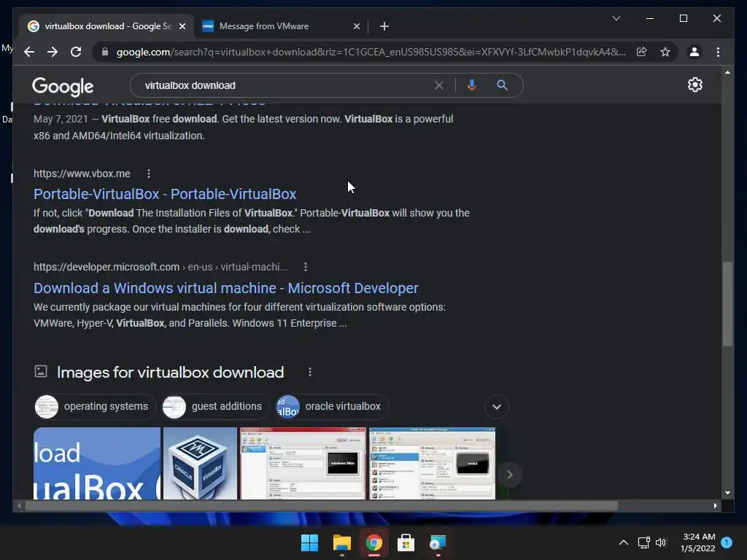
Task: Click the scroll up arrow
Action: point(727,72)
